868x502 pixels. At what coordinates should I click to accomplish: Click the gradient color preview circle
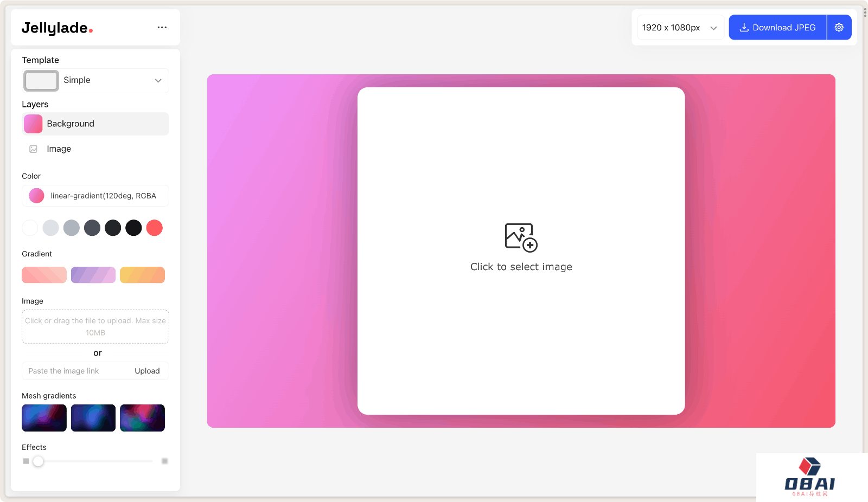(36, 196)
